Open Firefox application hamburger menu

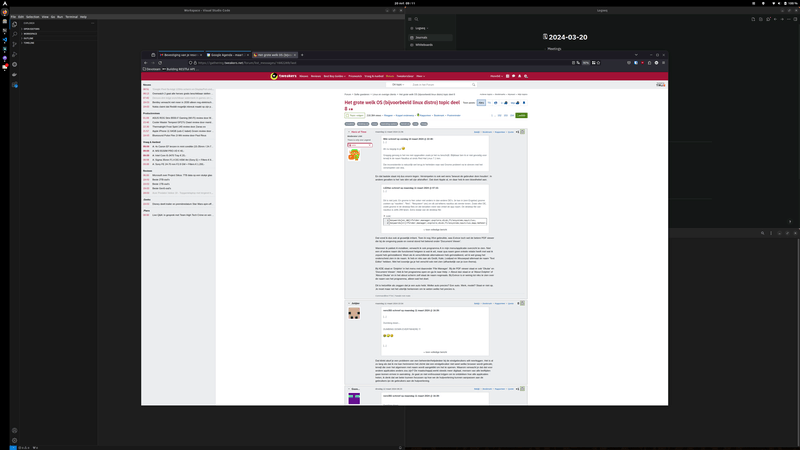point(663,63)
